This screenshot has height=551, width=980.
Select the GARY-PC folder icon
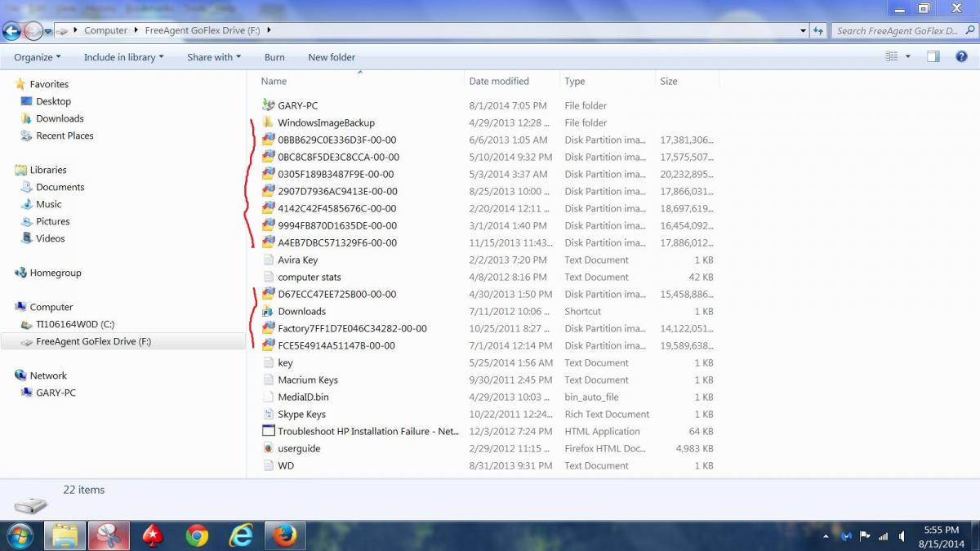click(x=269, y=105)
